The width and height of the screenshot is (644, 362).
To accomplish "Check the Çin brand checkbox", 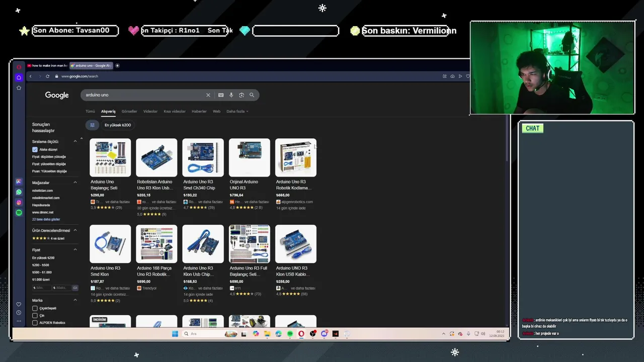I will point(35,315).
